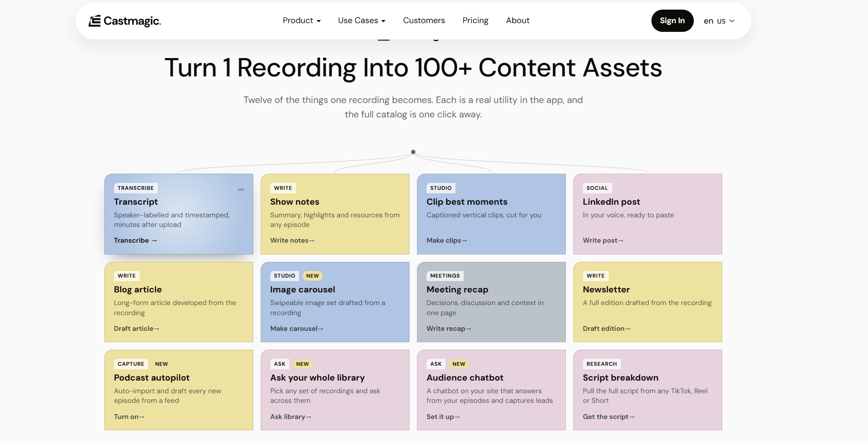Viewport: 868px width, 443px height.
Task: Click the SOCIAL tag label
Action: click(x=597, y=188)
